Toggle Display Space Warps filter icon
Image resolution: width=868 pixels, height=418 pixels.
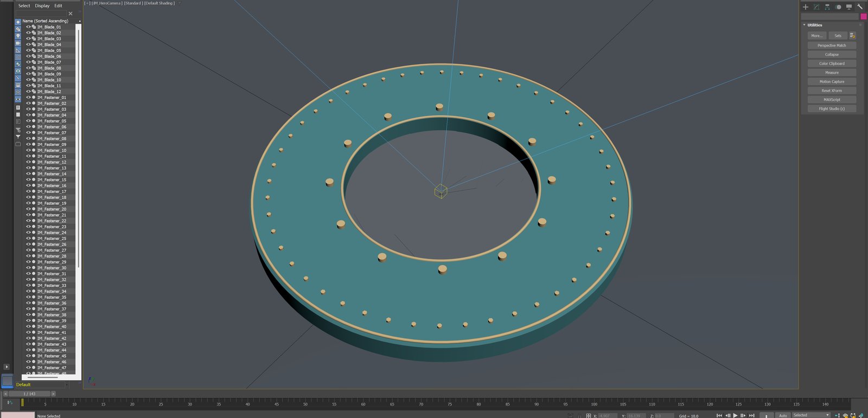pyautogui.click(x=18, y=57)
